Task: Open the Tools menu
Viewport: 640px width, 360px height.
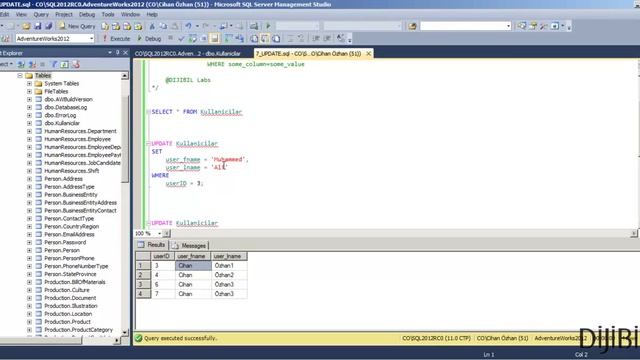Action: click(108, 14)
